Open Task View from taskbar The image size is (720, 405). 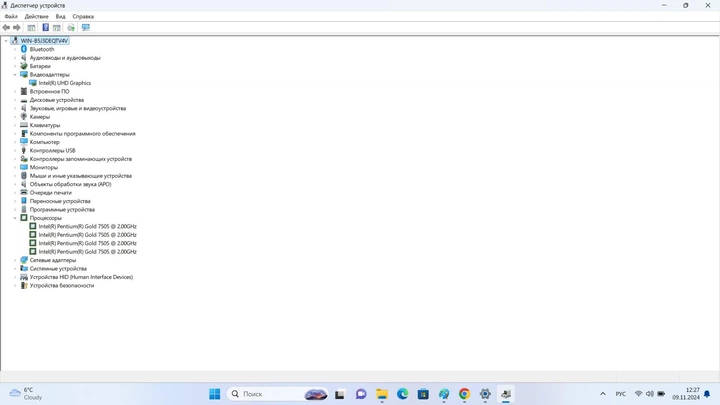coord(340,394)
